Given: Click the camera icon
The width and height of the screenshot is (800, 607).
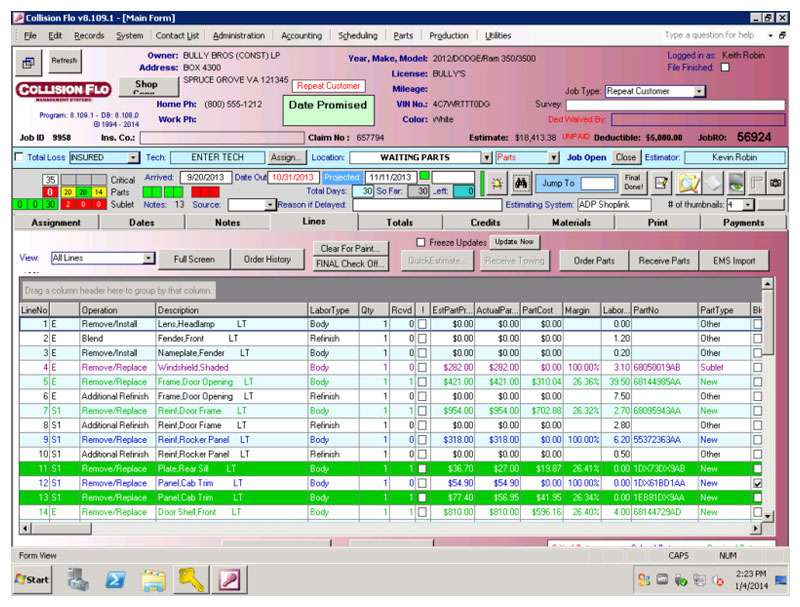Looking at the screenshot, I should 776,183.
